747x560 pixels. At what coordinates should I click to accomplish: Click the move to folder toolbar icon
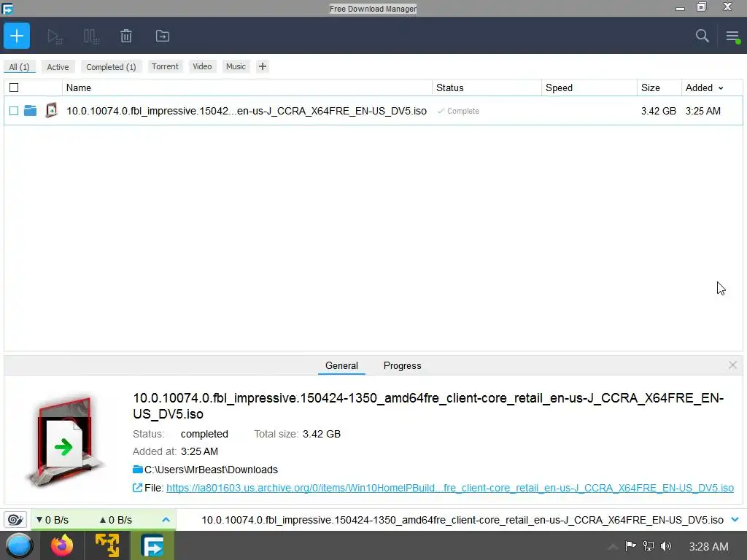[x=163, y=36]
